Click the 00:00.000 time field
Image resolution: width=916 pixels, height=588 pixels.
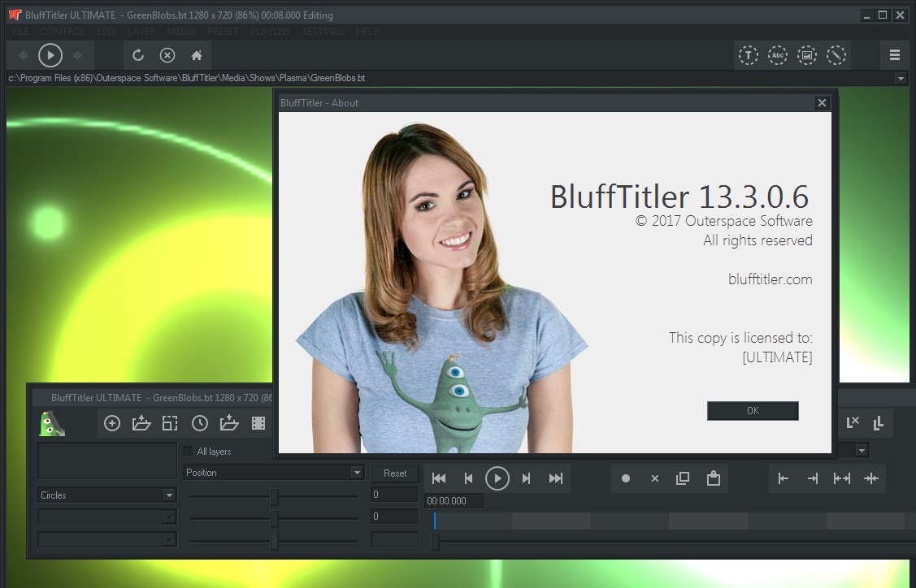tap(454, 501)
